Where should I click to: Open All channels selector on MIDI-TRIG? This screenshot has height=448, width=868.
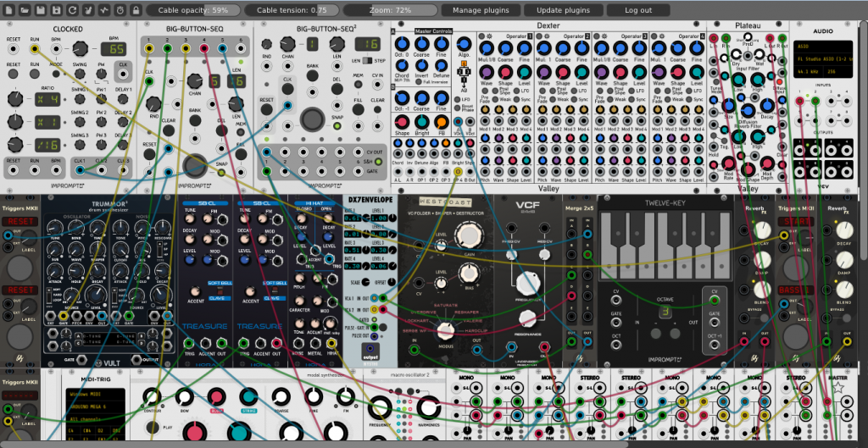95,419
